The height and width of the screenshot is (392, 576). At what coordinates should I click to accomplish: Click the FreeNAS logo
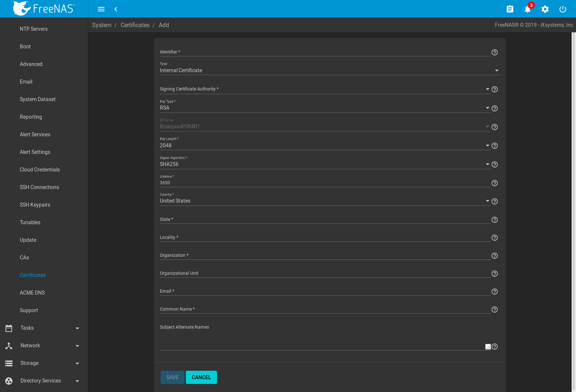coord(44,8)
